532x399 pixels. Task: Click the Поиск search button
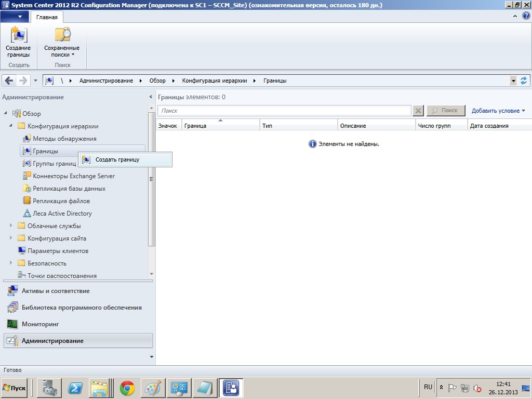pyautogui.click(x=446, y=111)
